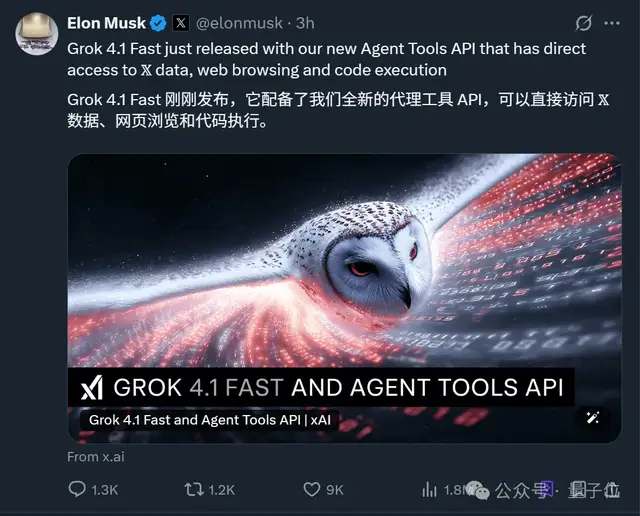Click the magic wand image edit icon
Screen dimensions: 640x516
pos(593,418)
